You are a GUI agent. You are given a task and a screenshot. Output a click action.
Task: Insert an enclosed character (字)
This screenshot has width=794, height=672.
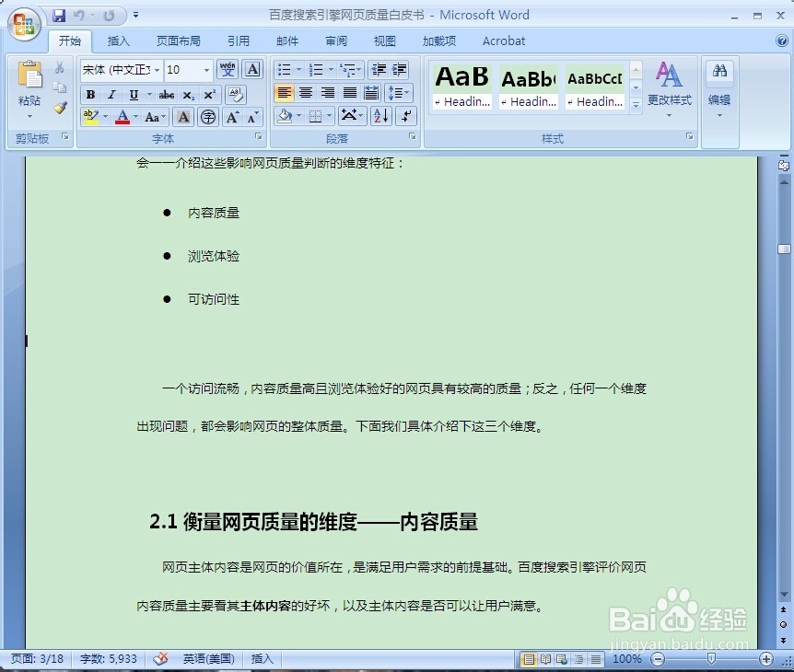[x=208, y=117]
